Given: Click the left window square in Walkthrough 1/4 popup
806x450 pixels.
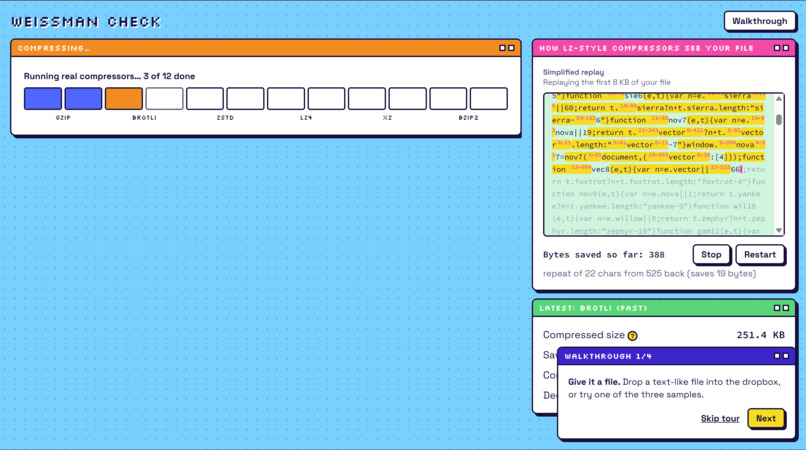Looking at the screenshot, I should (777, 356).
